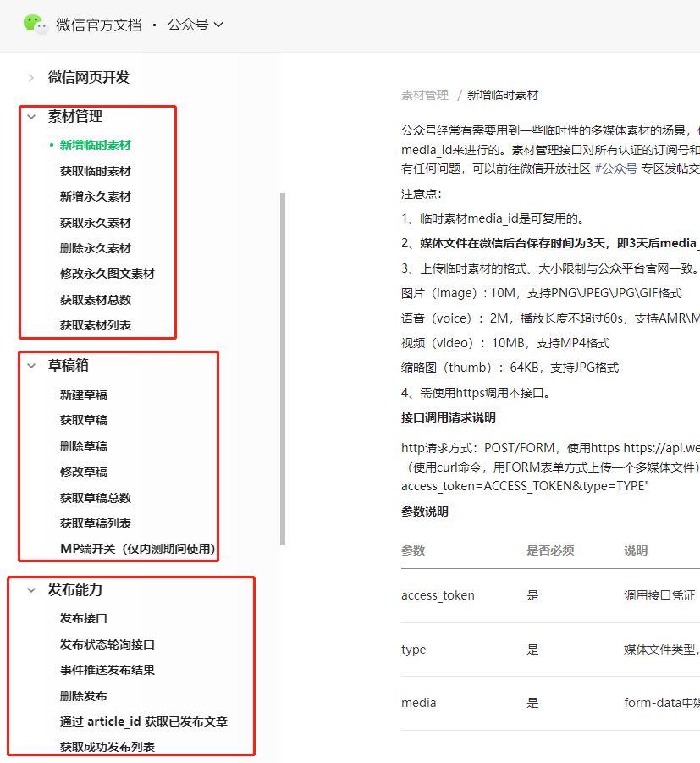Click the sidebar vertical scrollbar thumb

click(x=283, y=369)
